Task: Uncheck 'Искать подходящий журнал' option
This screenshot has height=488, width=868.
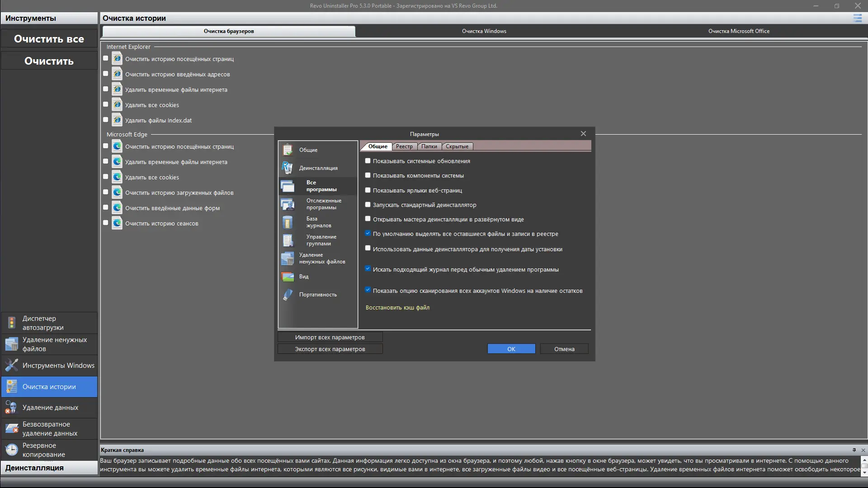Action: click(368, 269)
